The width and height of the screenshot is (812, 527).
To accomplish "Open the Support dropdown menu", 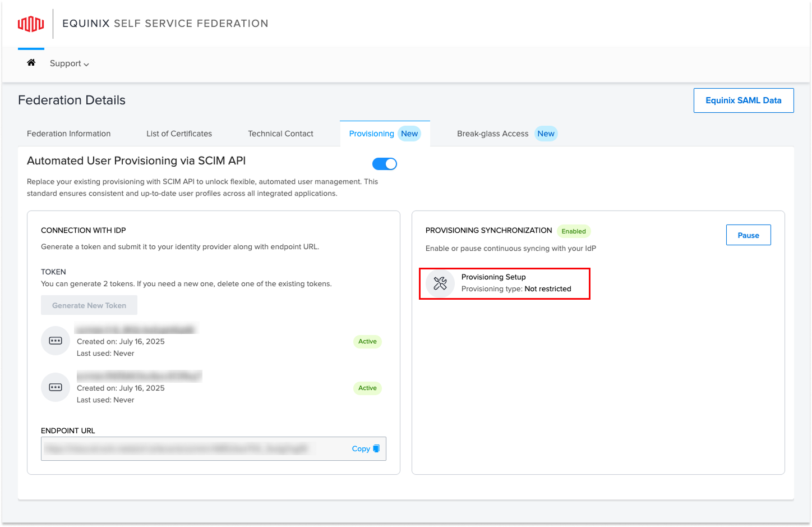I will (70, 63).
